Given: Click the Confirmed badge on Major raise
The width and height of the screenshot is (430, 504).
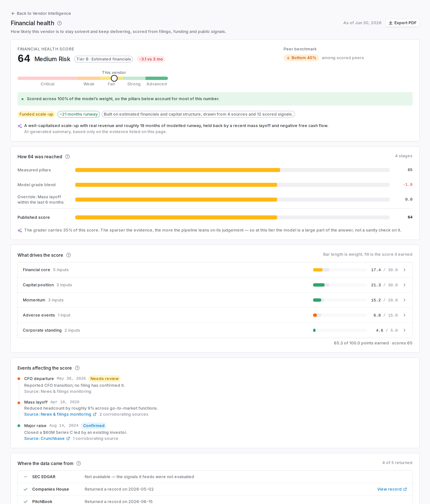Looking at the screenshot, I should (94, 426).
